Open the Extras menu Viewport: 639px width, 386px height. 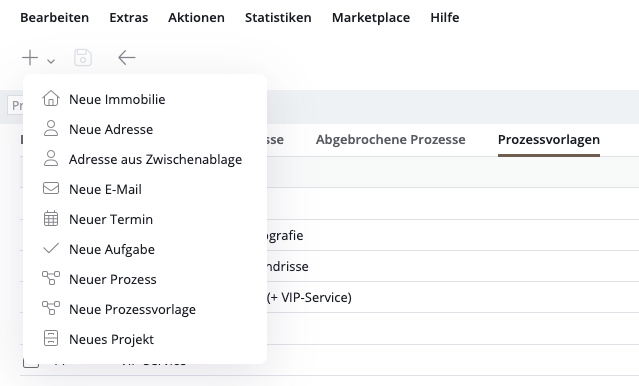pyautogui.click(x=129, y=18)
